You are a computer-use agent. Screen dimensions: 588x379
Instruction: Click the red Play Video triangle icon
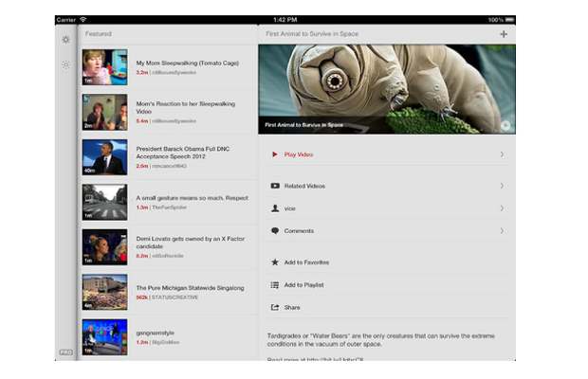click(x=275, y=154)
